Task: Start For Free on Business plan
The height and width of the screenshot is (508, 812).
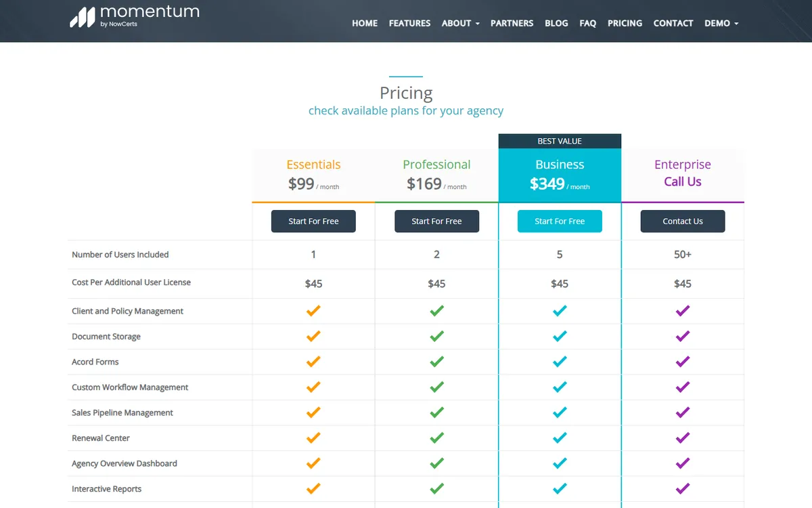Action: click(x=560, y=221)
